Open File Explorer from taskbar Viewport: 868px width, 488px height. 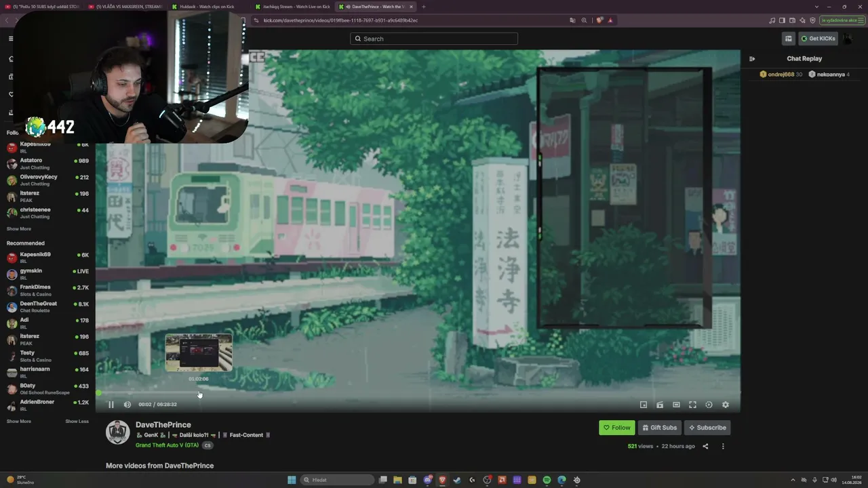tap(397, 480)
